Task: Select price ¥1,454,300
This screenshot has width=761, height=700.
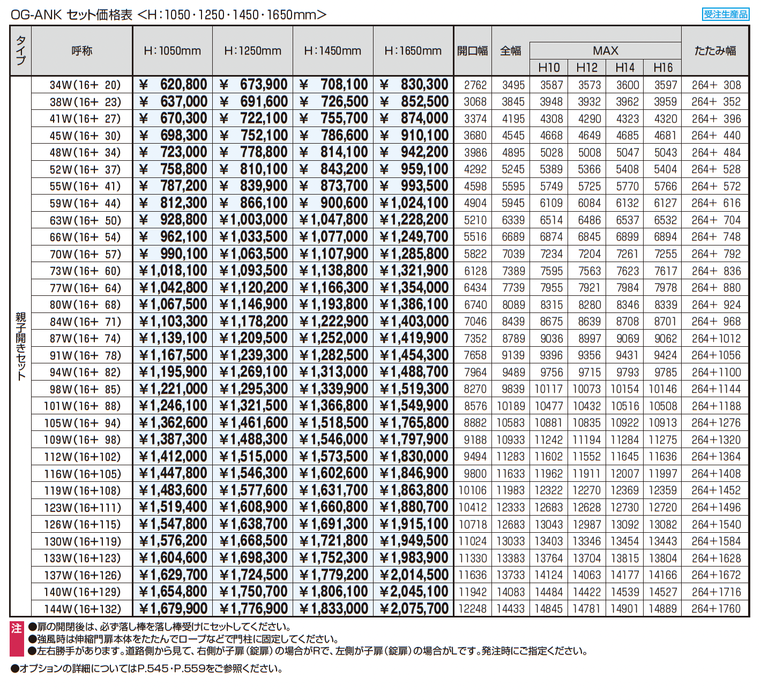Action: [x=414, y=355]
